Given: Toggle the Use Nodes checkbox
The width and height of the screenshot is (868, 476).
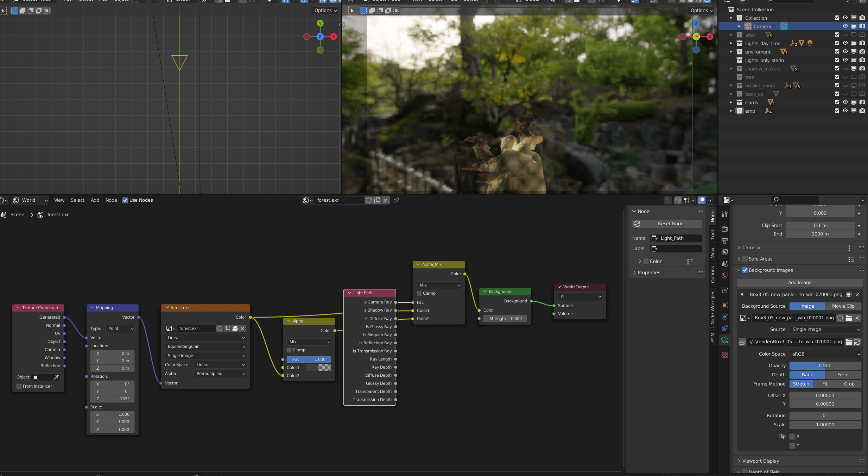Looking at the screenshot, I should click(x=125, y=200).
